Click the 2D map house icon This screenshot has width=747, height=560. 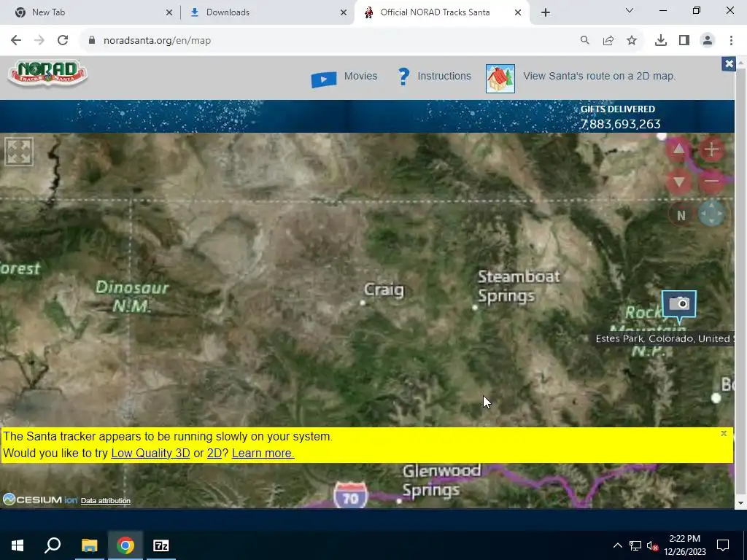[500, 79]
